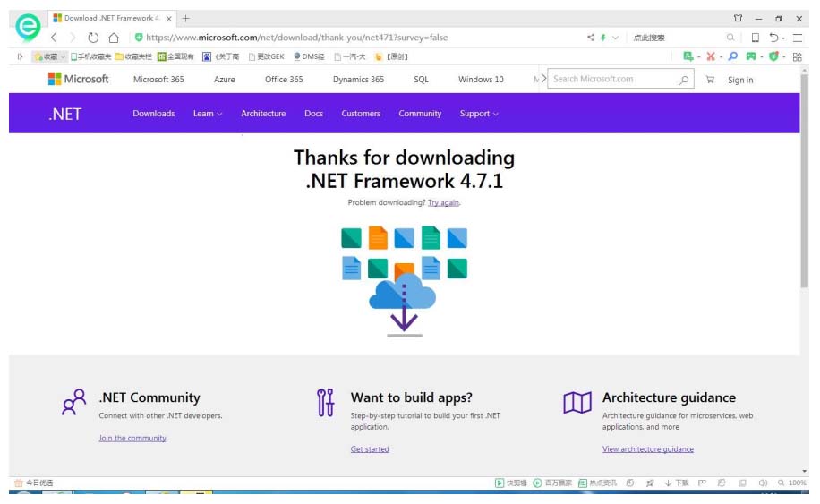
Task: Select Office 365 in top navigation
Action: pyautogui.click(x=284, y=80)
